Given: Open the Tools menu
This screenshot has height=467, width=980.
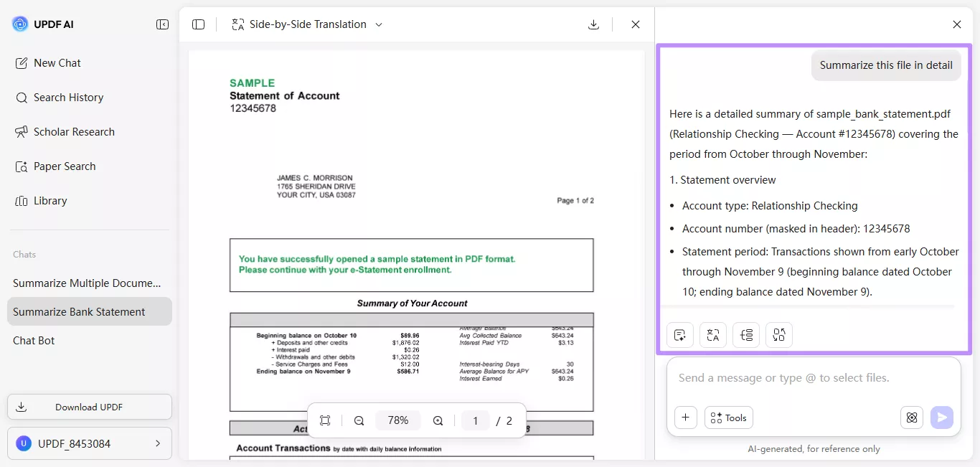Looking at the screenshot, I should pyautogui.click(x=729, y=418).
